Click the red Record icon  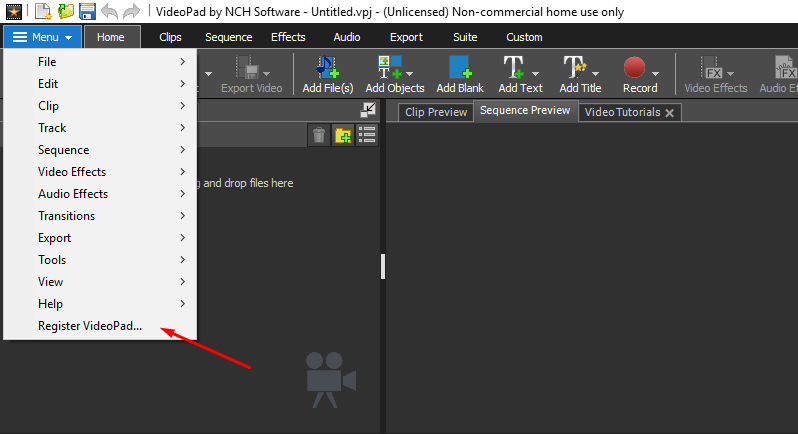[x=634, y=68]
